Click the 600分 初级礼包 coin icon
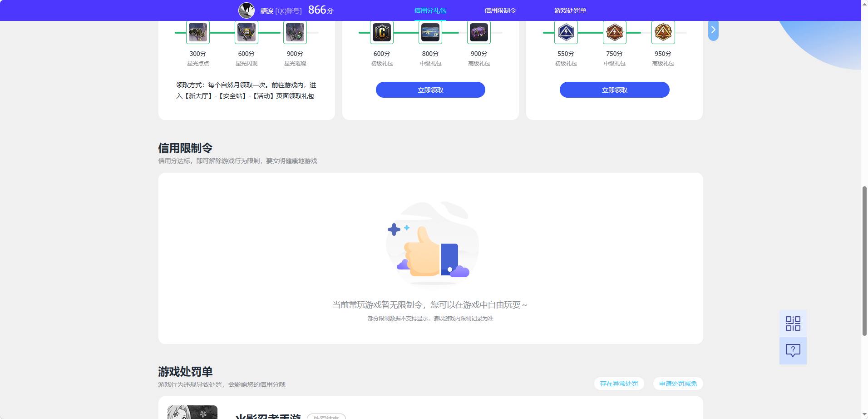Screen dimensions: 868x419 pos(382,32)
